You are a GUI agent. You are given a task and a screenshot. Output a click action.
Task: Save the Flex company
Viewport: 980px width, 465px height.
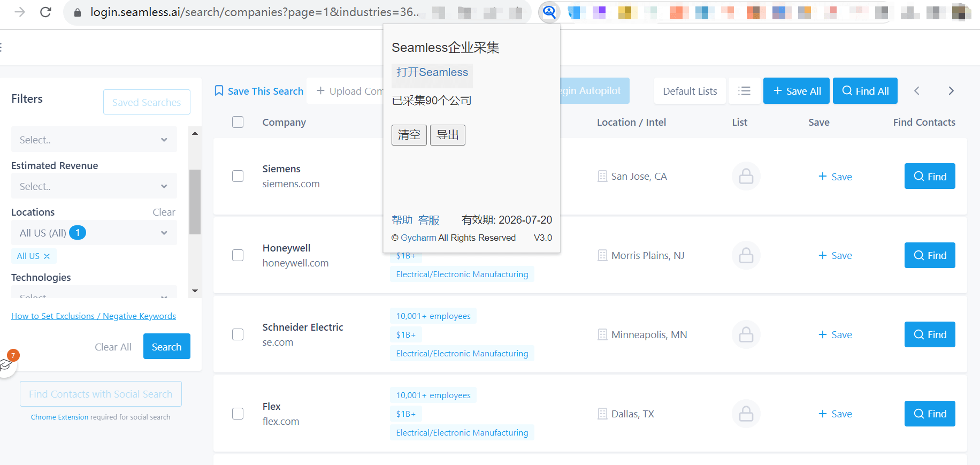click(x=835, y=414)
